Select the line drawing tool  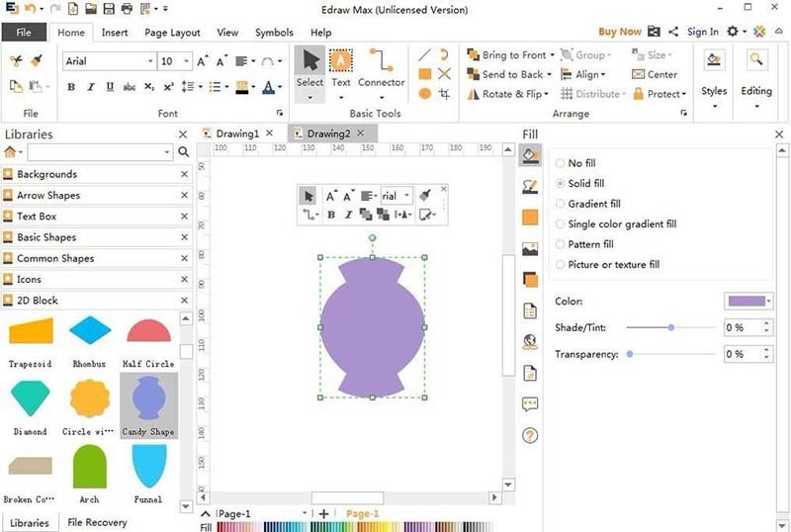click(x=425, y=54)
